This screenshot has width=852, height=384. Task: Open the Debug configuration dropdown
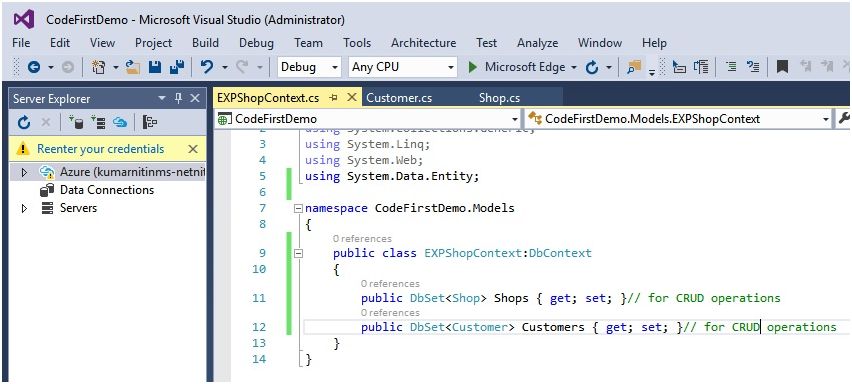(335, 67)
